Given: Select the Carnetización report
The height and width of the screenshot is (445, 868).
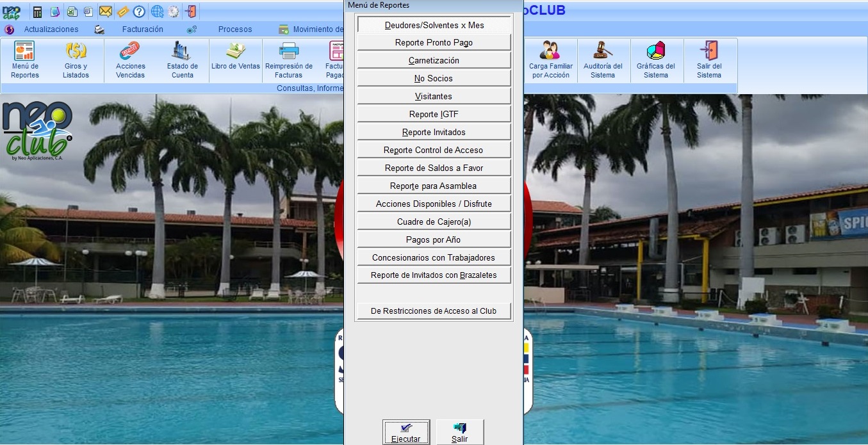Looking at the screenshot, I should click(434, 61).
